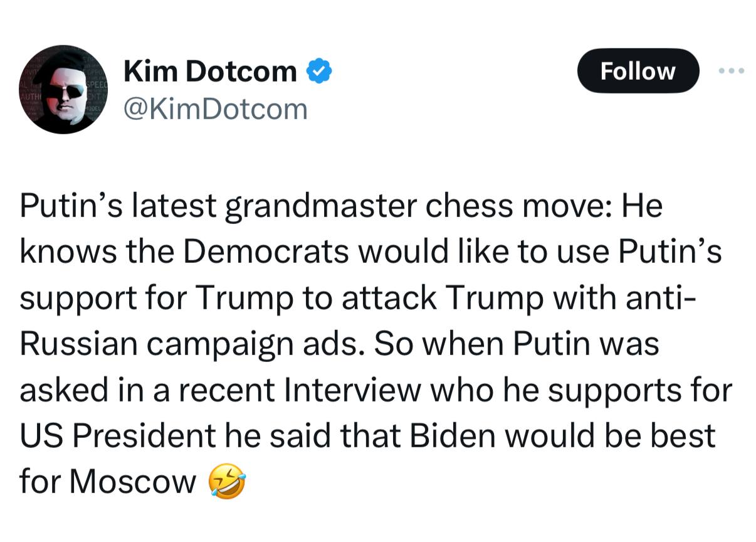
Task: Open the three-dot more options menu
Action: pos(732,71)
